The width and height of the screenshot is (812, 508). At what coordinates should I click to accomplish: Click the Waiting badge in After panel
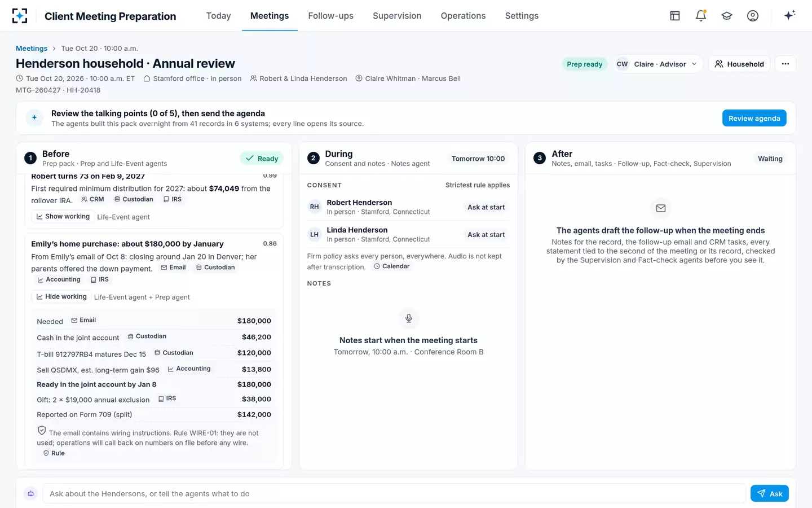pos(770,159)
